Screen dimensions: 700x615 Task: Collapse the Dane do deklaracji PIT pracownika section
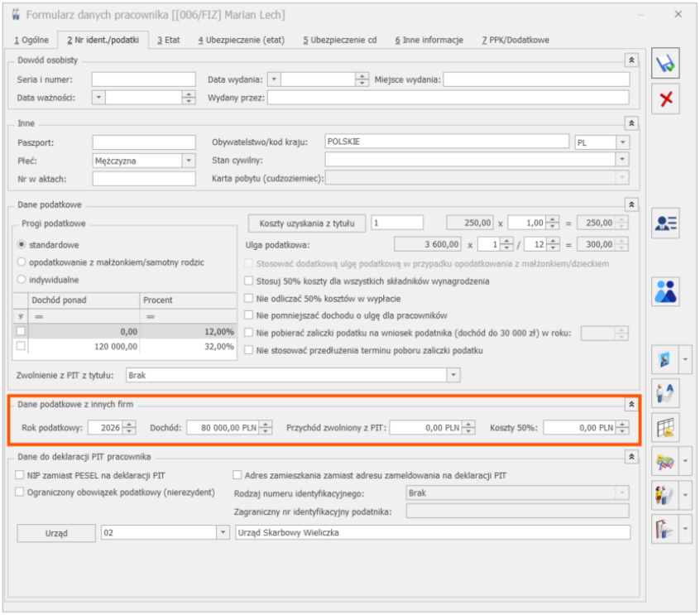click(x=631, y=457)
